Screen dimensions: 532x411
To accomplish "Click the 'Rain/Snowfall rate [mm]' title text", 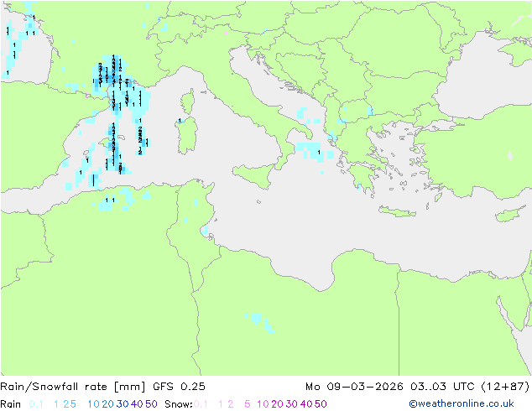I will [x=73, y=387].
